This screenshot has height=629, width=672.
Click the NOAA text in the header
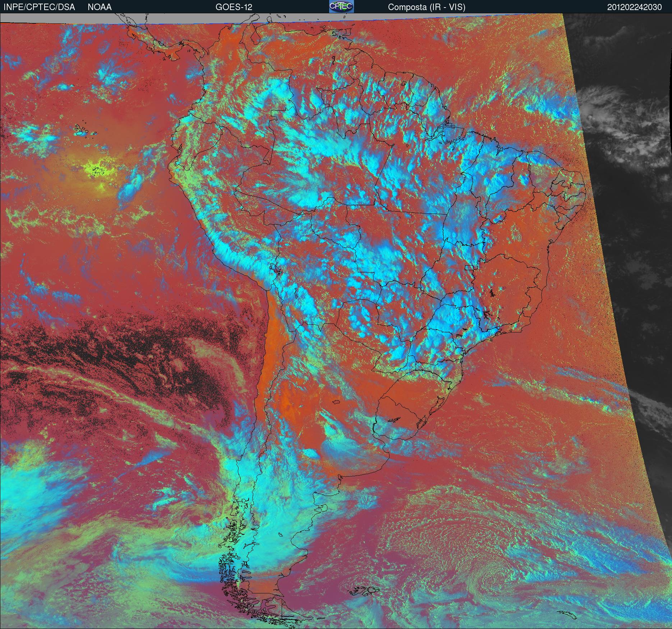(x=100, y=7)
